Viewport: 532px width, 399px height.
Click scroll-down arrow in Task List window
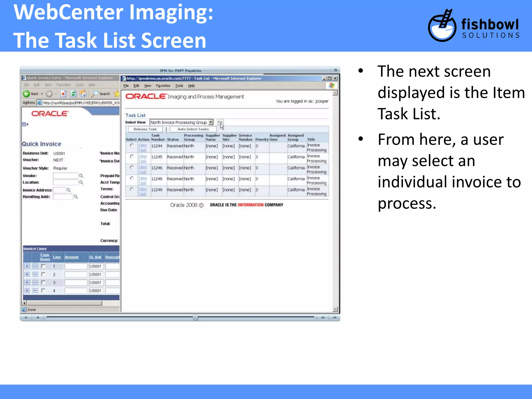335,309
